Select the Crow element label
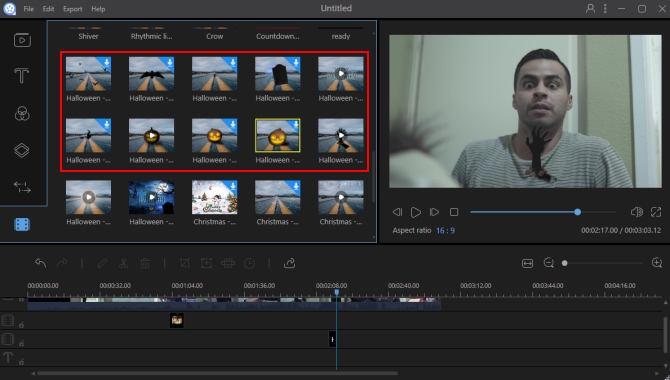 (x=215, y=36)
